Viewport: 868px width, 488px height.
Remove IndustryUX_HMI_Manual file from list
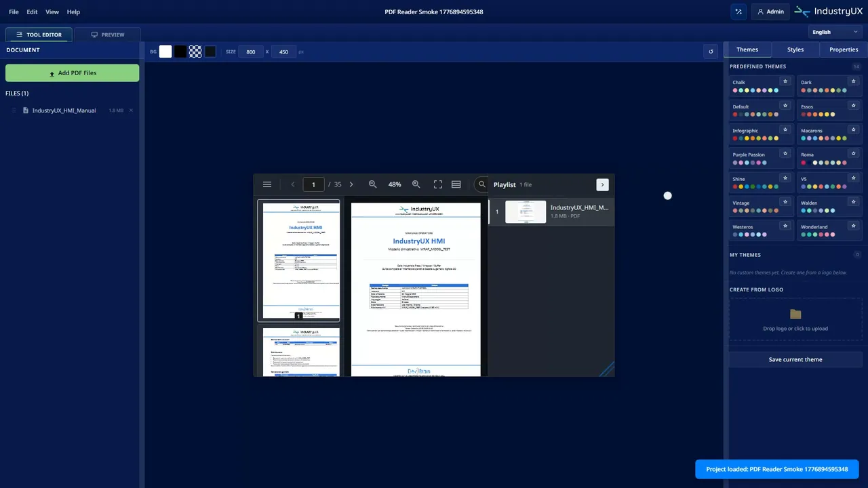(131, 110)
